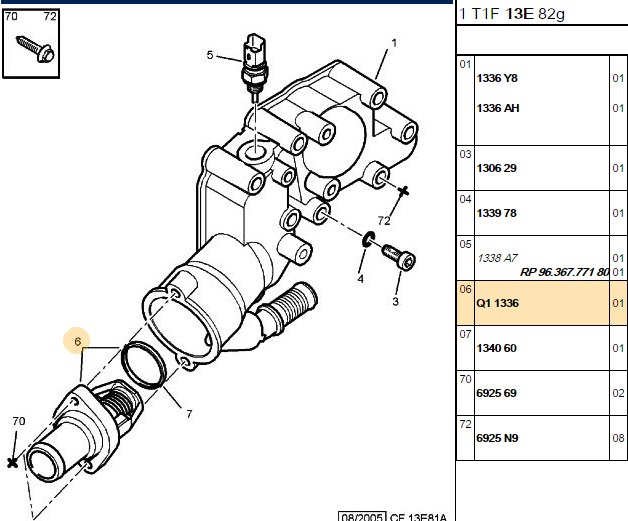Image resolution: width=628 pixels, height=521 pixels.
Task: Open part number 1340 60
Action: click(x=496, y=348)
